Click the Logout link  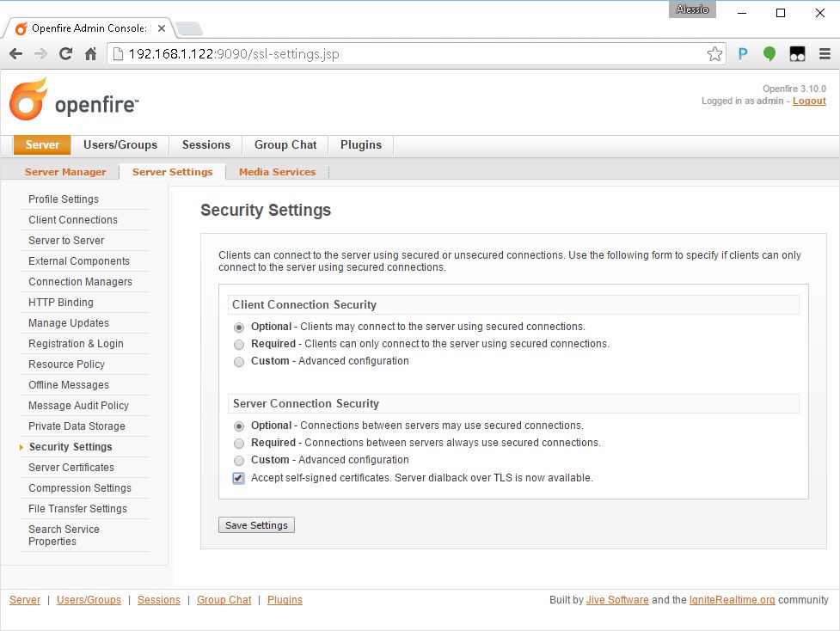point(809,101)
